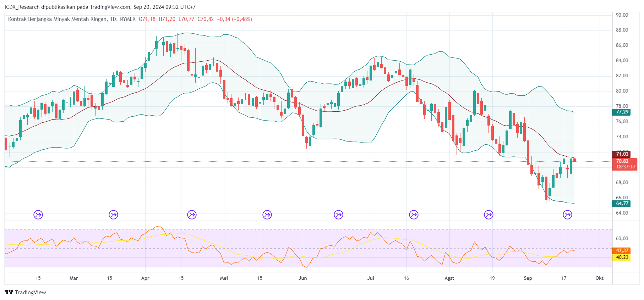Click the upper band price label 77,29
Screen dimensions: 644x300
pyautogui.click(x=622, y=112)
